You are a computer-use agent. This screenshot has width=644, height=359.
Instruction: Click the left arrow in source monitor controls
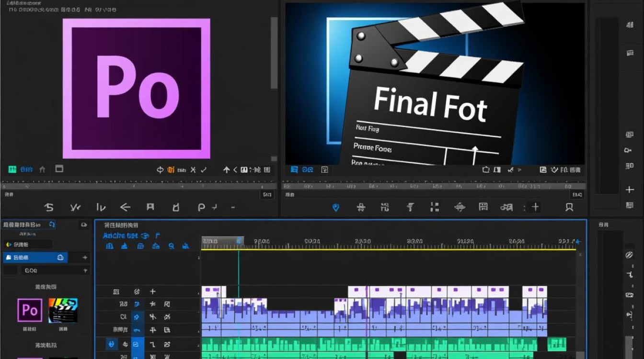tap(125, 207)
